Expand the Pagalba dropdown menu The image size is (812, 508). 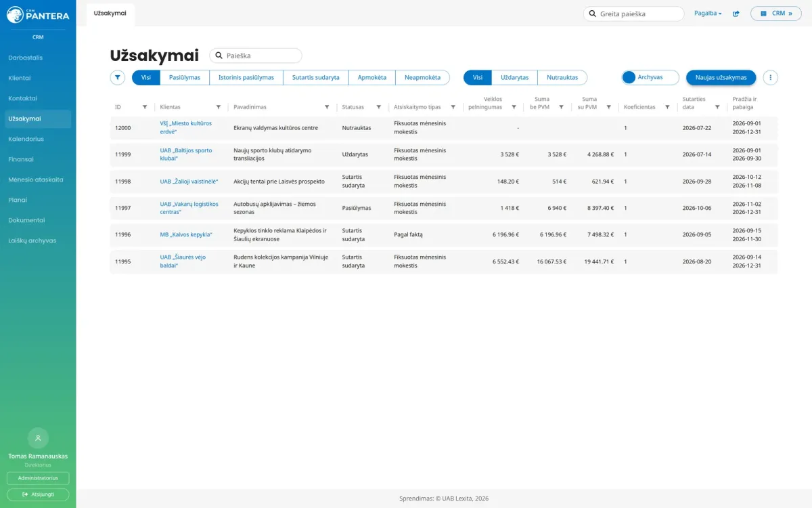click(708, 14)
